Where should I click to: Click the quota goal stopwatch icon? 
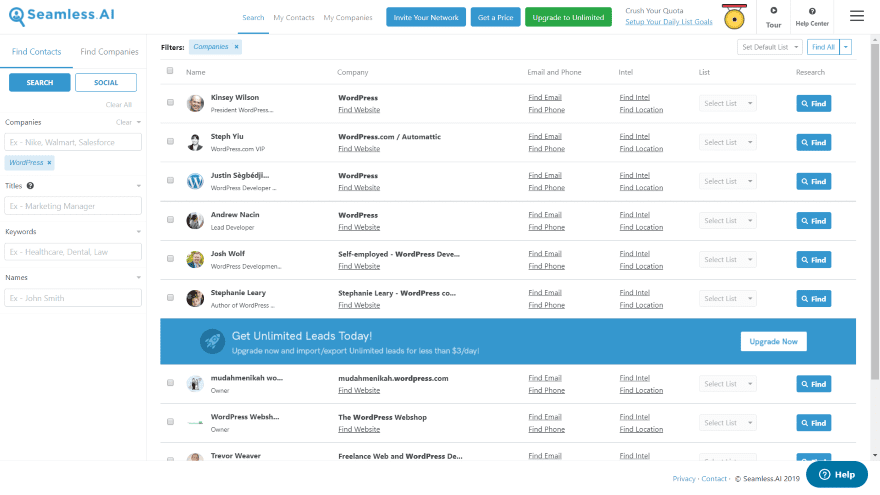pos(734,17)
